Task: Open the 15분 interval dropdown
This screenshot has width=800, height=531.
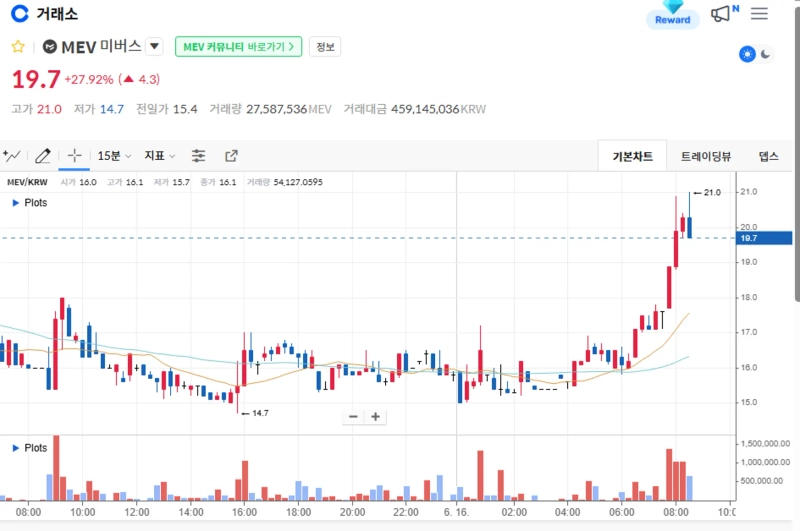Action: (114, 155)
